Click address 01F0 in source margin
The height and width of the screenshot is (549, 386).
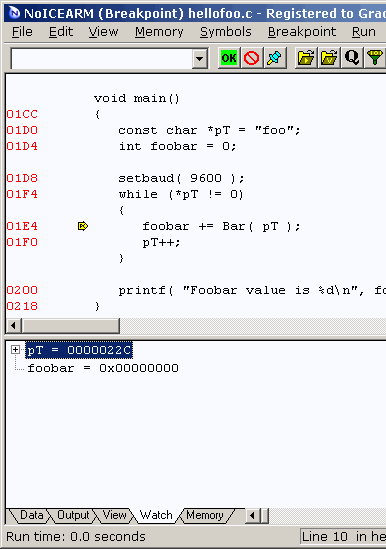(x=22, y=242)
